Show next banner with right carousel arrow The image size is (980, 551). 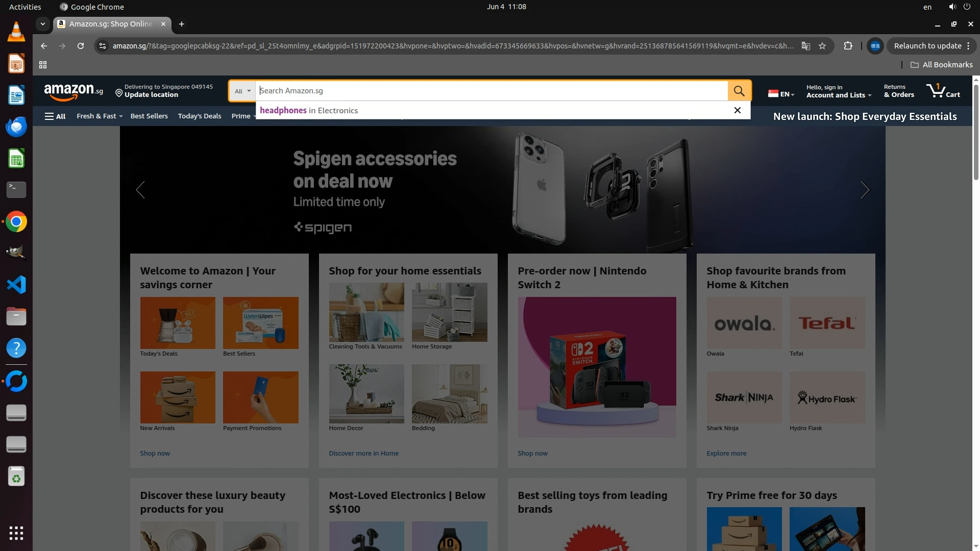[x=865, y=190]
